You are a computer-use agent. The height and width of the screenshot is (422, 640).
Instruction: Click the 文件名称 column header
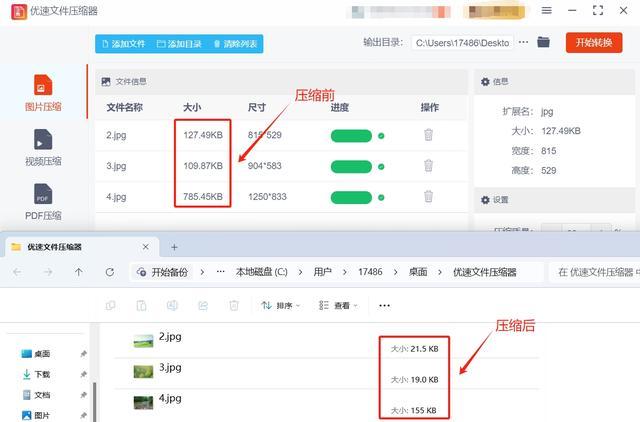(x=124, y=107)
